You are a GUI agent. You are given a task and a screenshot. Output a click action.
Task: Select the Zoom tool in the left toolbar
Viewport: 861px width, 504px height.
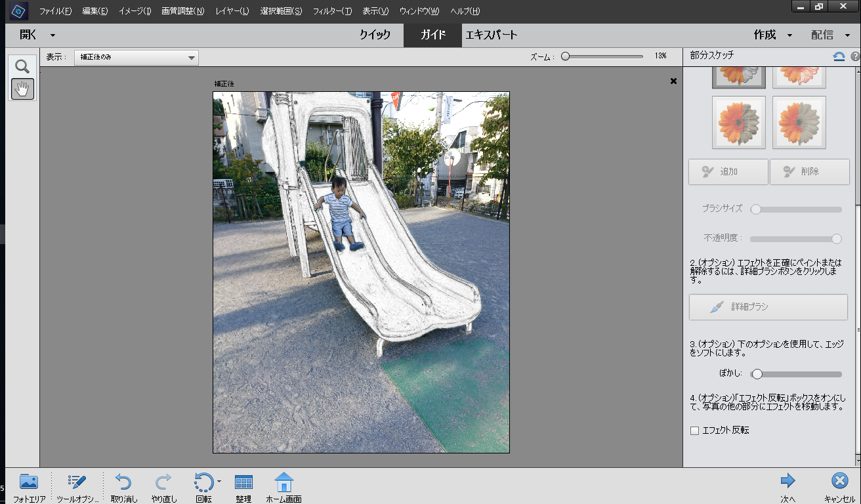click(22, 65)
